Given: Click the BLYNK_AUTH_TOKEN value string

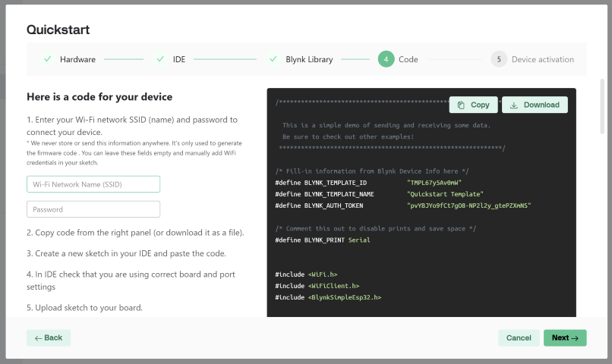Looking at the screenshot, I should [468, 206].
